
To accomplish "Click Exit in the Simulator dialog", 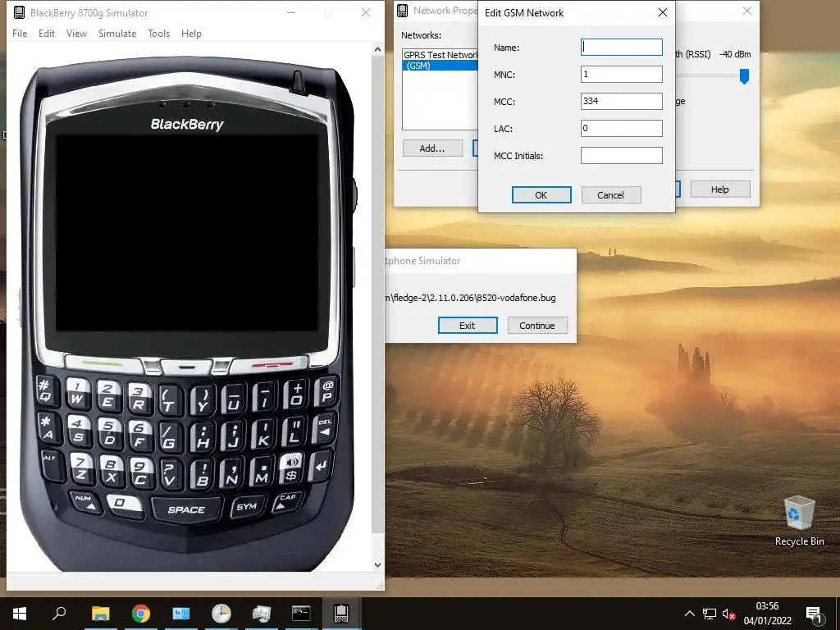I will [x=468, y=325].
